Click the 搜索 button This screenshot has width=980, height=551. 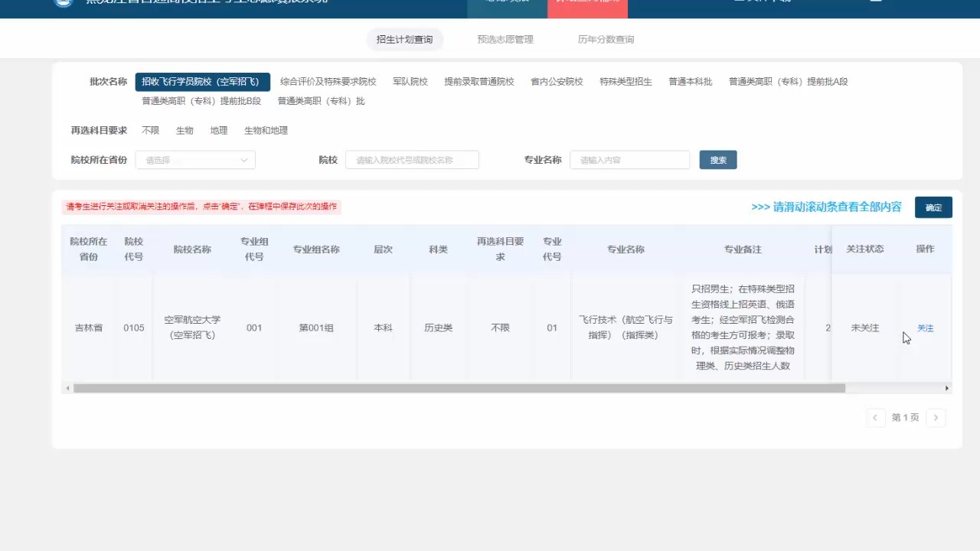[x=718, y=160]
